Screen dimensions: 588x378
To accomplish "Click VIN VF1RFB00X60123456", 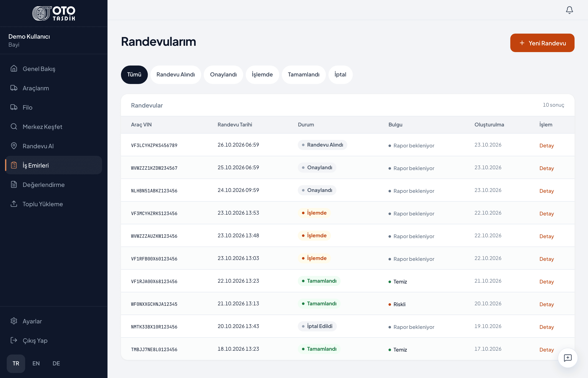I will pyautogui.click(x=154, y=259).
